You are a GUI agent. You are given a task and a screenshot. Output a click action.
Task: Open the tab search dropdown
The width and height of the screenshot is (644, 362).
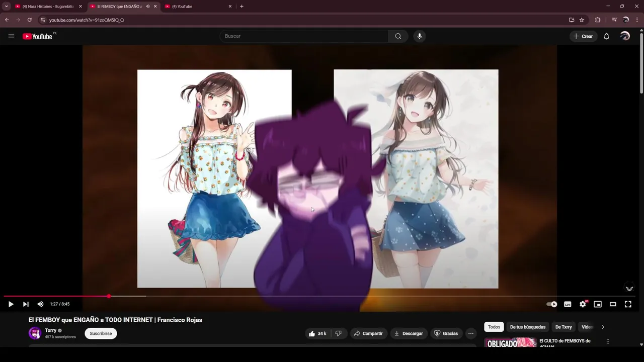click(x=6, y=7)
